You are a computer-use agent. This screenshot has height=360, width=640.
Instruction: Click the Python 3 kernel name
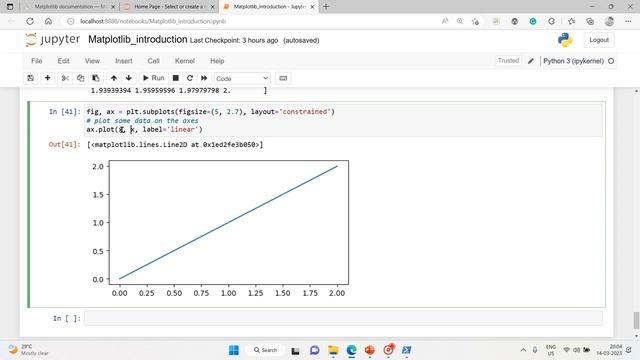(x=573, y=61)
